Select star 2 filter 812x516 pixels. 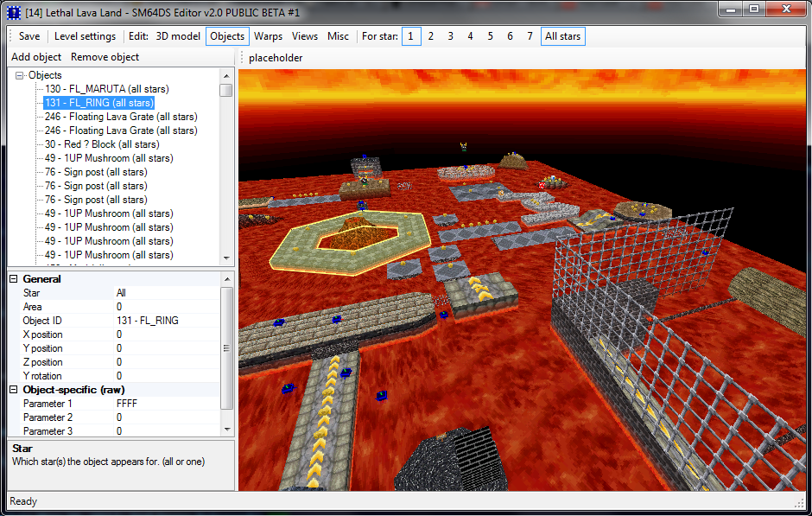tap(431, 36)
